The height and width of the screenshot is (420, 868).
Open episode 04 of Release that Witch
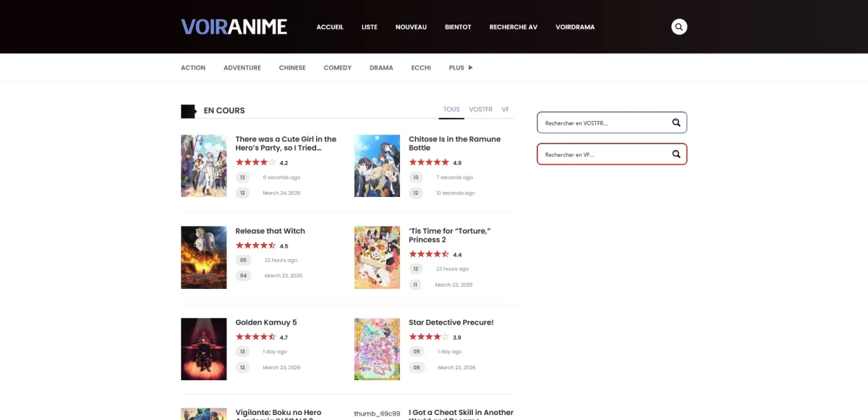[x=243, y=276]
